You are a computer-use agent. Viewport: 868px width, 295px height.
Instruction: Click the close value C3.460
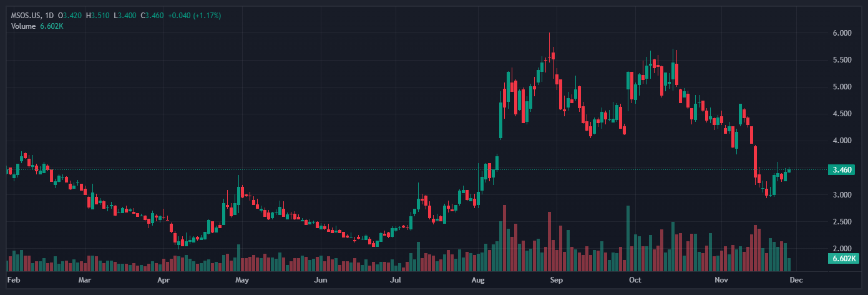click(x=152, y=15)
